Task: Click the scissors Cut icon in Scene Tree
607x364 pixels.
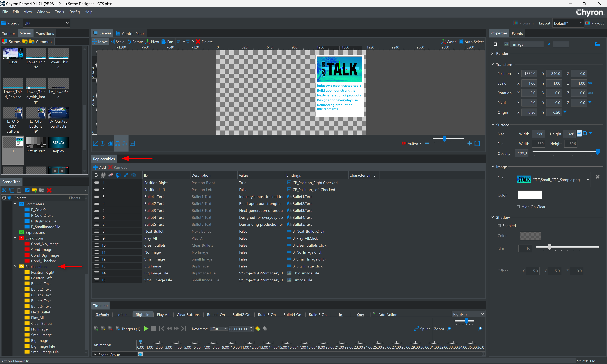Action: click(x=4, y=190)
